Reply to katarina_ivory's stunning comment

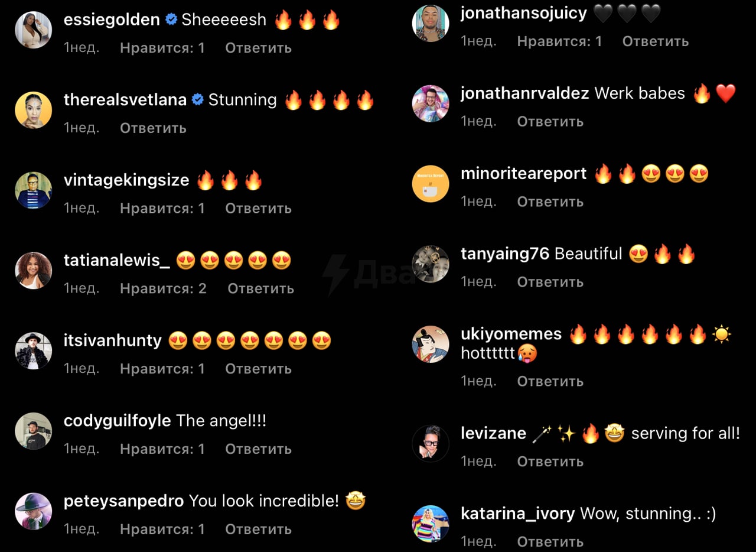(x=550, y=541)
